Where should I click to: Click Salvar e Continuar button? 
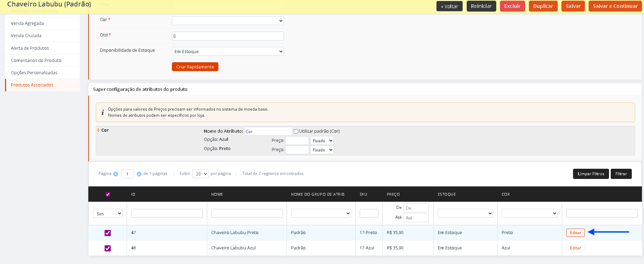(615, 6)
